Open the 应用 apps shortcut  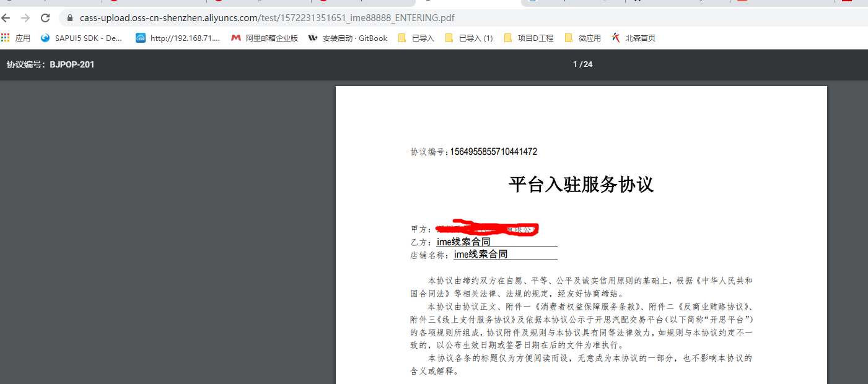[16, 38]
